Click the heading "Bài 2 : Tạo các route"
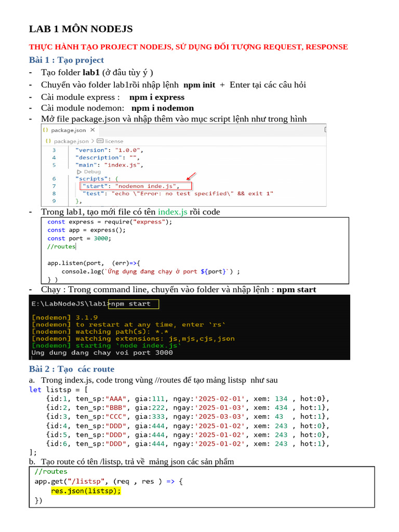This screenshot has width=399, height=532. (72, 369)
